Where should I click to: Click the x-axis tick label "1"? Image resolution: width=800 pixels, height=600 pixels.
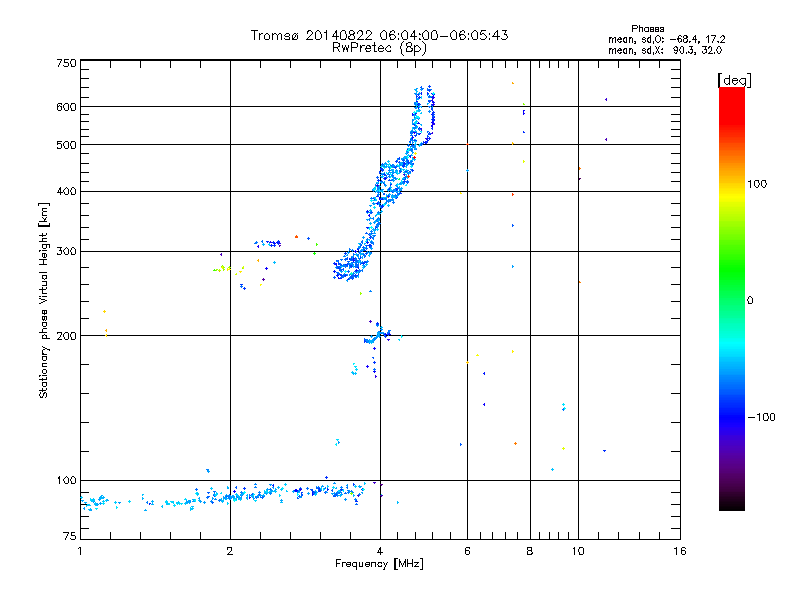pos(80,551)
